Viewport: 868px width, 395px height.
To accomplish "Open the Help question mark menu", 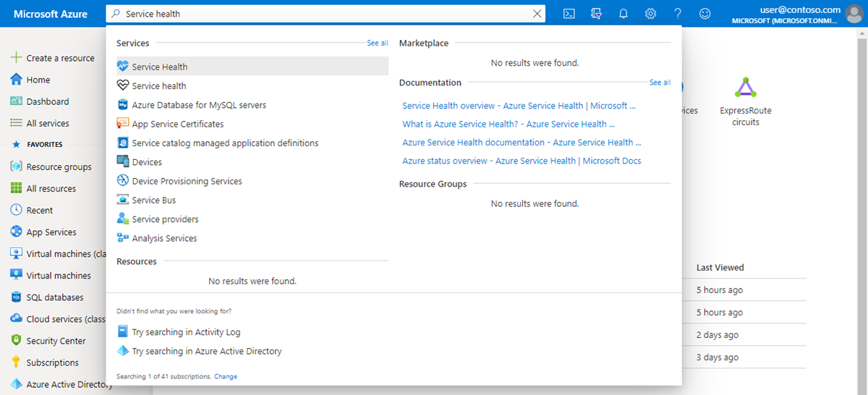I will pyautogui.click(x=678, y=14).
